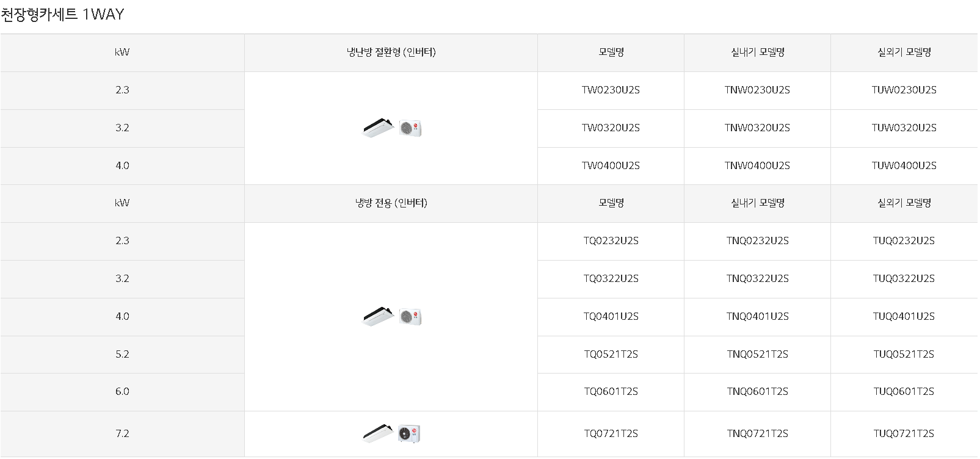The image size is (980, 459).
Task: Click the 천장형카세트 1WAY title
Action: pyautogui.click(x=62, y=15)
